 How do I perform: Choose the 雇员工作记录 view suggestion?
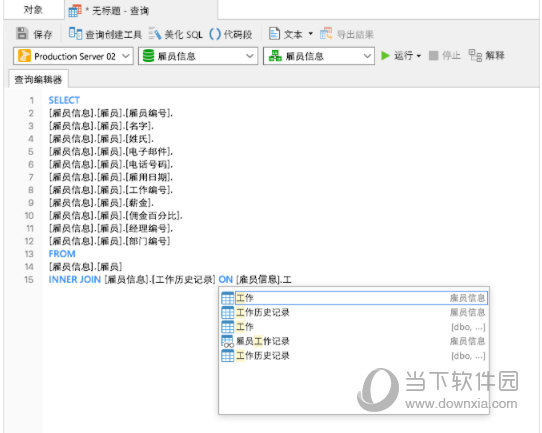tap(354, 341)
